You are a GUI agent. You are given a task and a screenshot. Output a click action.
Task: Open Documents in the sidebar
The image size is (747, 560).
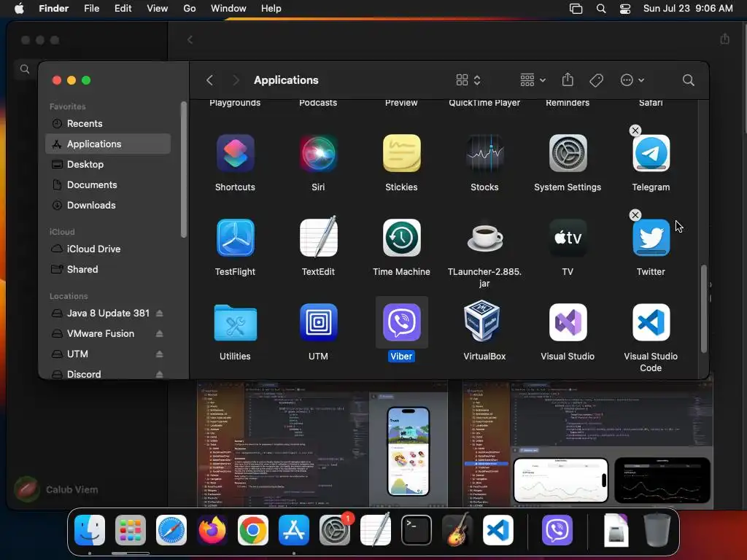coord(108,184)
